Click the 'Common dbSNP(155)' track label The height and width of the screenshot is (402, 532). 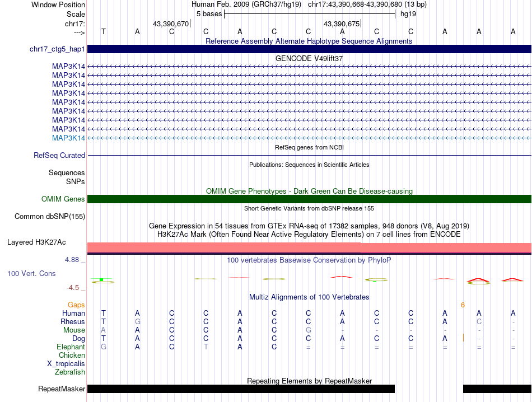[x=49, y=217]
